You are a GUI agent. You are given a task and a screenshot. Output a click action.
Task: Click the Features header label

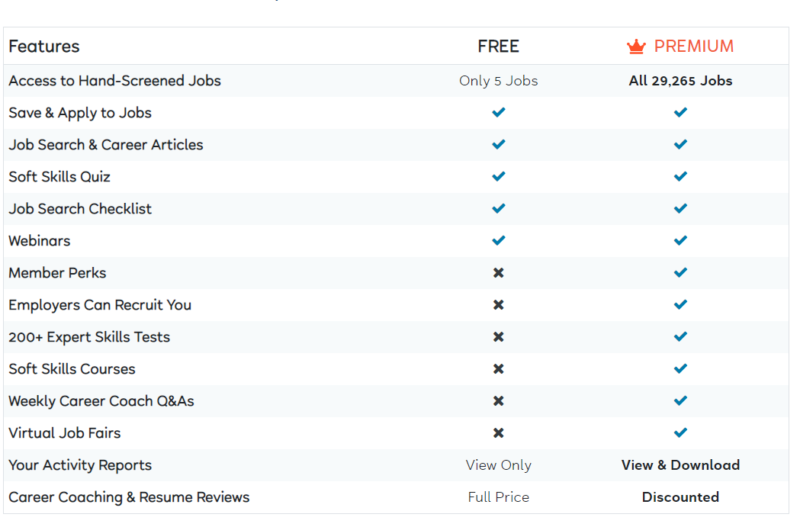[44, 46]
